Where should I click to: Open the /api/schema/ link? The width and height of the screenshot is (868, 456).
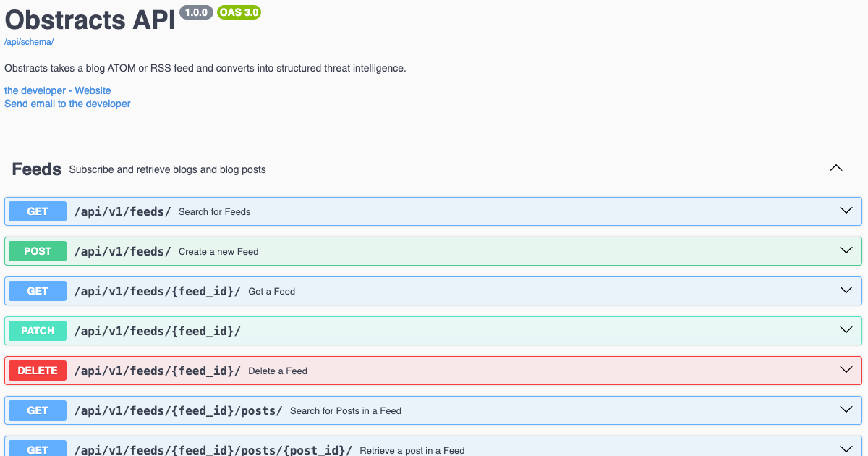coord(28,41)
